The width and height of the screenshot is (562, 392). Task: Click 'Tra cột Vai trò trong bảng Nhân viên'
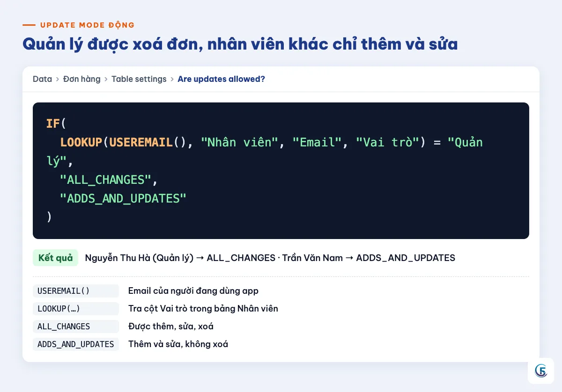[x=203, y=309]
